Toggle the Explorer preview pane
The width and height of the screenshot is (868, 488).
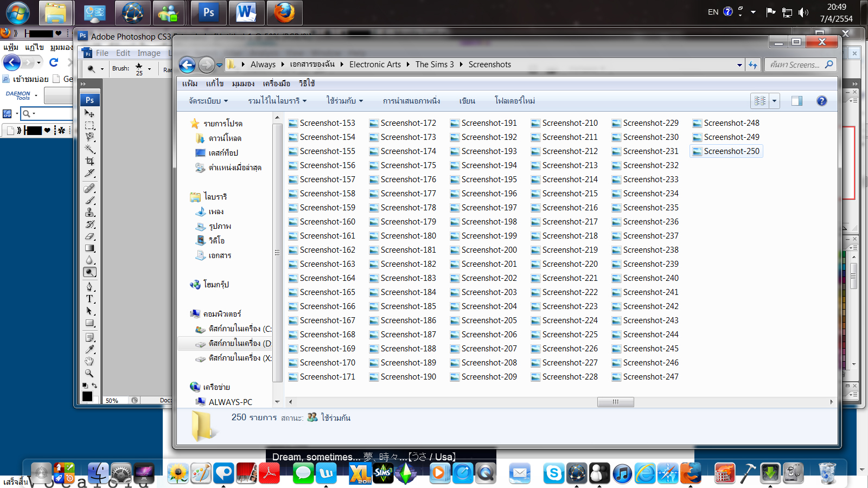pos(796,101)
